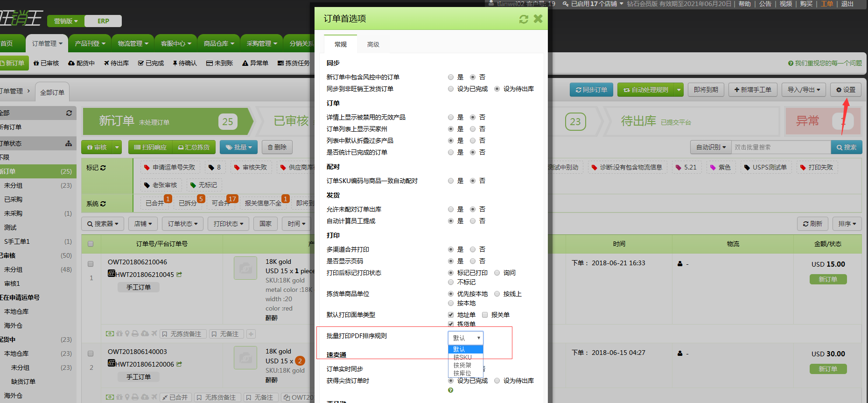Click 自动处理规则 button
The width and height of the screenshot is (868, 403).
pyautogui.click(x=646, y=90)
